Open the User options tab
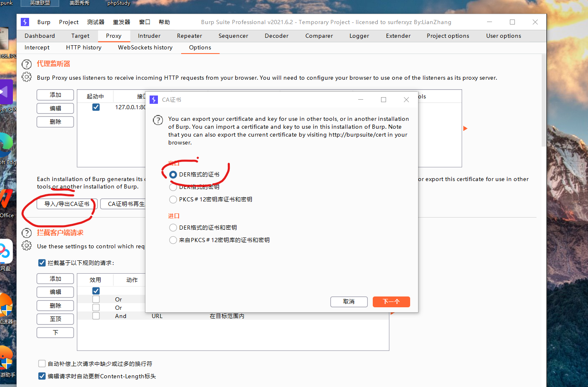This screenshot has height=387, width=588. (503, 36)
